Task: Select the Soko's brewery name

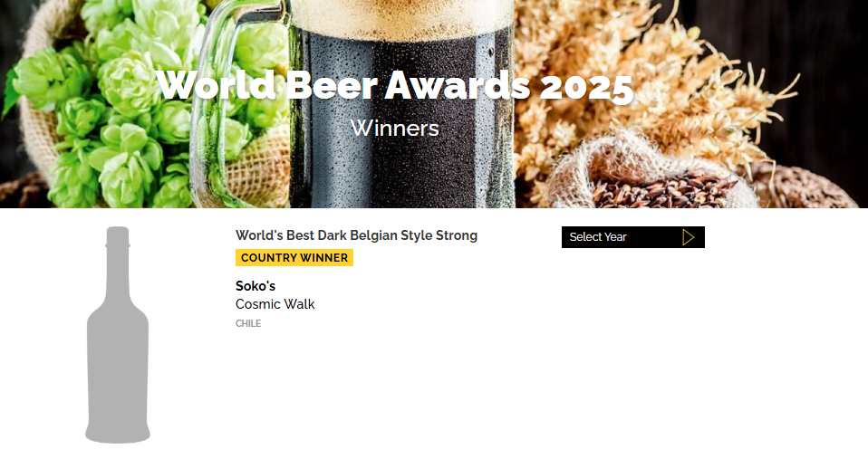Action: pyautogui.click(x=256, y=286)
